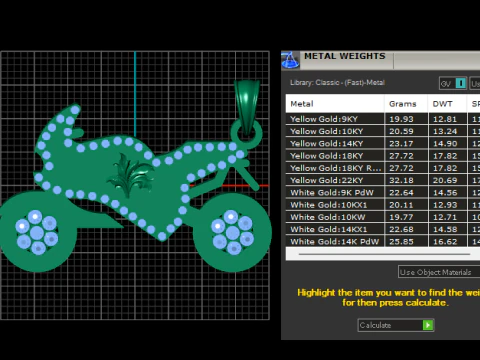This screenshot has height=360, width=480.
Task: Click the DWT column header
Action: (447, 104)
